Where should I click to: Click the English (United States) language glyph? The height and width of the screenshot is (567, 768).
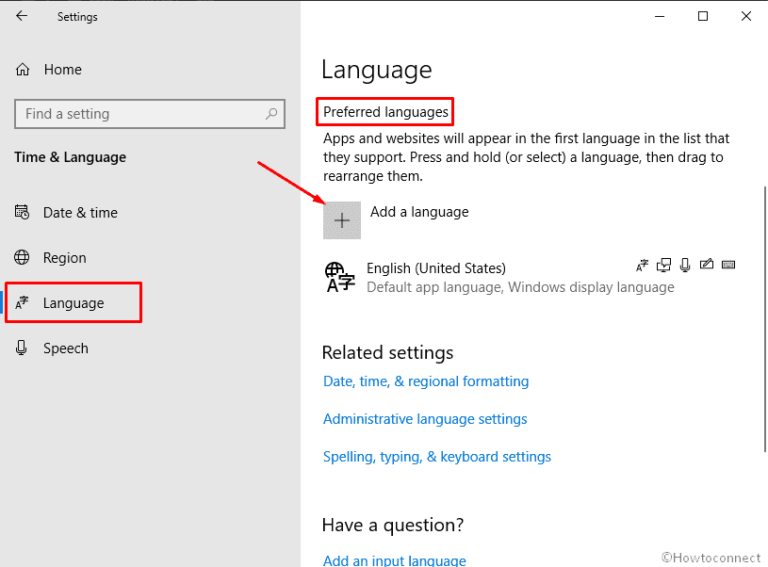click(340, 277)
